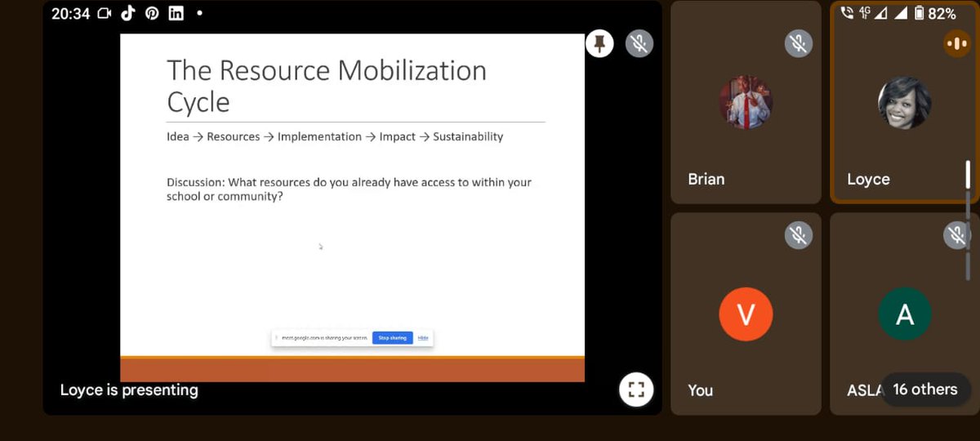Tap the Idea to Sustainability cycle line

[335, 136]
